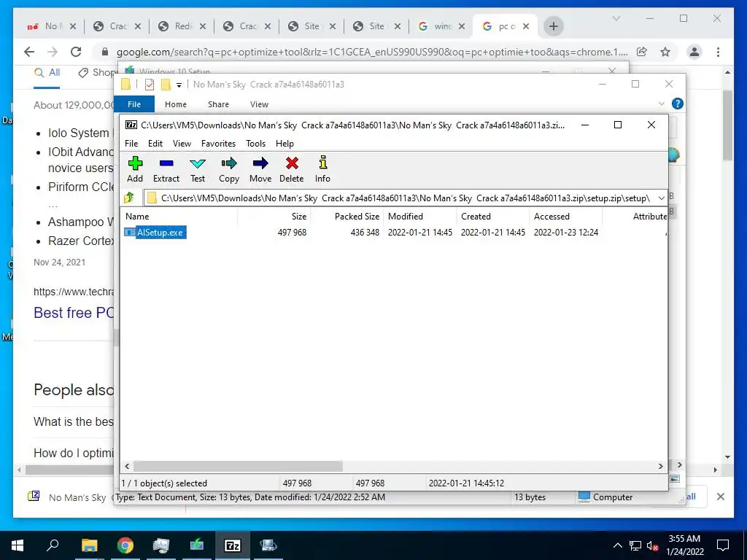This screenshot has height=560, width=747.
Task: Click the Add button in 7-Zip toolbar
Action: click(x=135, y=169)
